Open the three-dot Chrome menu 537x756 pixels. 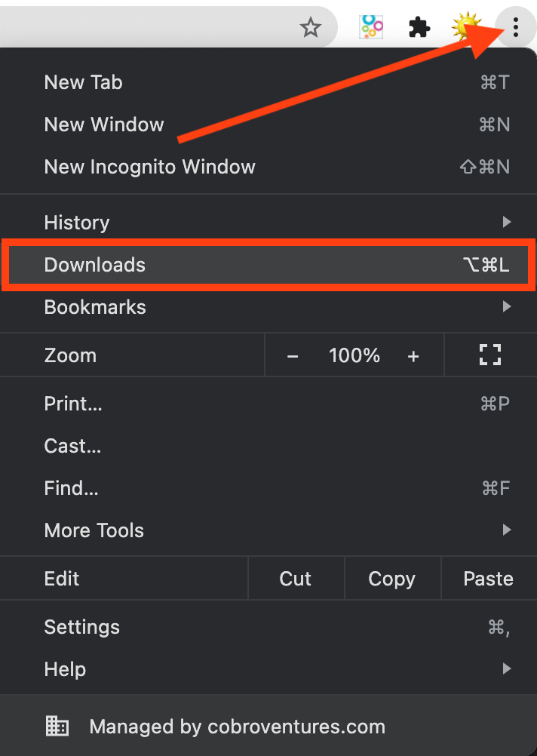[x=516, y=27]
